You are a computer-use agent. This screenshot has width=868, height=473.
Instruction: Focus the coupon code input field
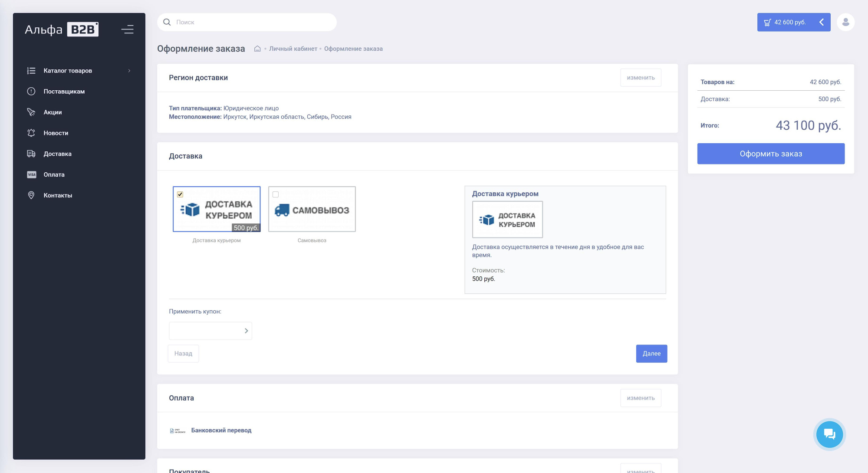205,331
